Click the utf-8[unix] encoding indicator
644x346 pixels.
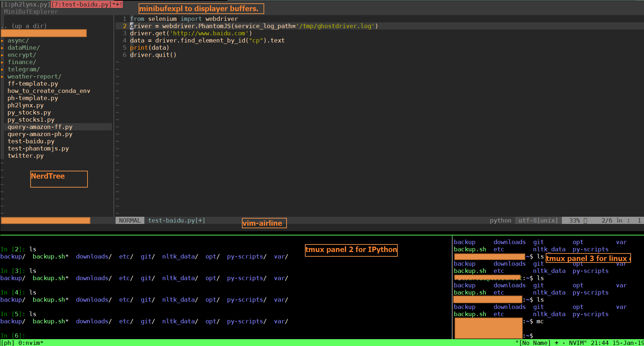(x=538, y=220)
